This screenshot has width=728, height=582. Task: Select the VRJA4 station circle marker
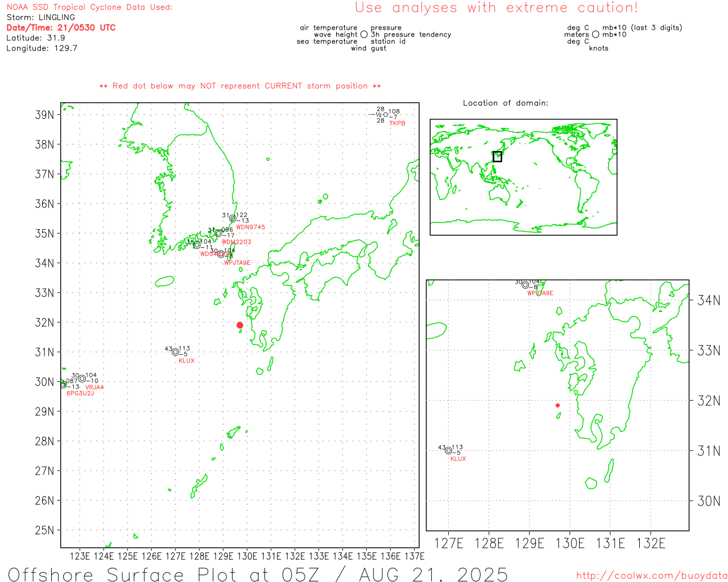(82, 379)
